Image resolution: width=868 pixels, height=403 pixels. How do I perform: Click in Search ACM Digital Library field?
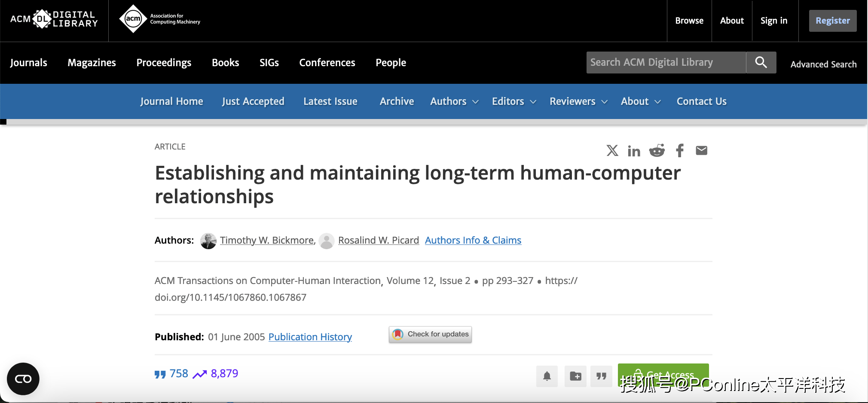pyautogui.click(x=666, y=62)
